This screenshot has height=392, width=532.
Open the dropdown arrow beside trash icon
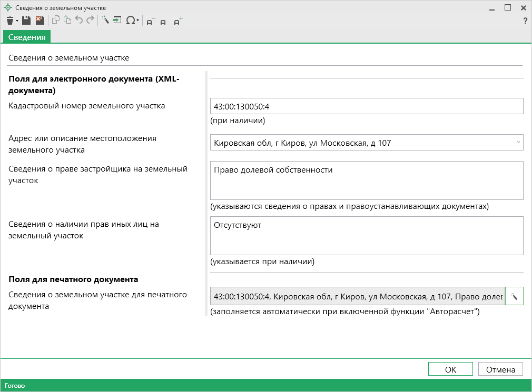tap(17, 21)
